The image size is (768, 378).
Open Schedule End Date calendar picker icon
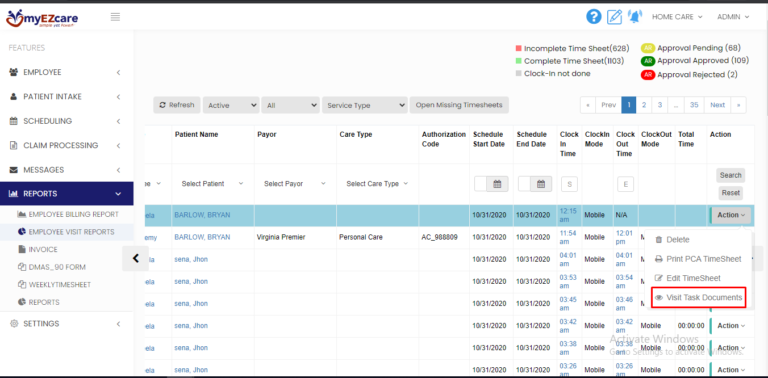coord(541,184)
